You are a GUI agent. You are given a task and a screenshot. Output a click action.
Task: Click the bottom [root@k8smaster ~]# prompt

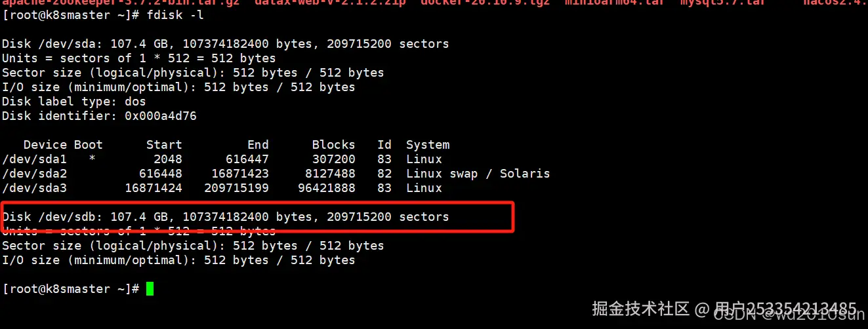click(x=71, y=289)
